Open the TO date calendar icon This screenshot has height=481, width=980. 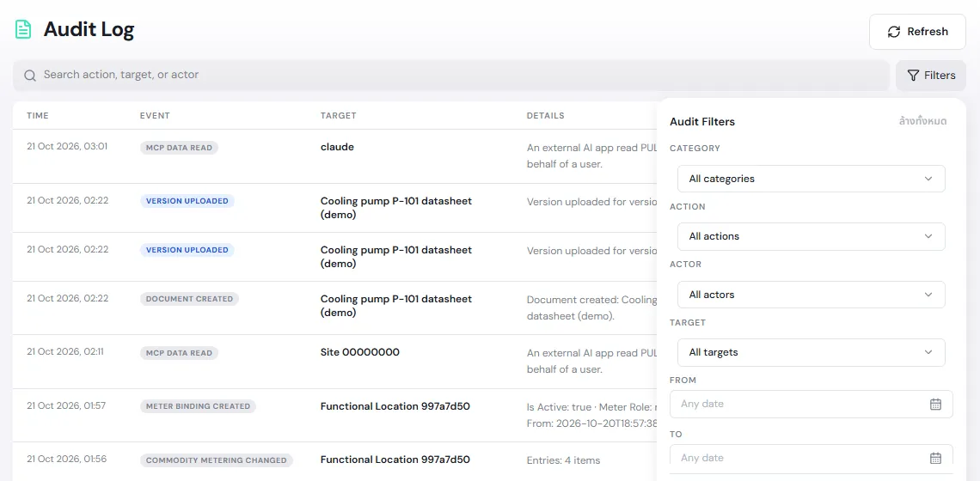click(935, 458)
